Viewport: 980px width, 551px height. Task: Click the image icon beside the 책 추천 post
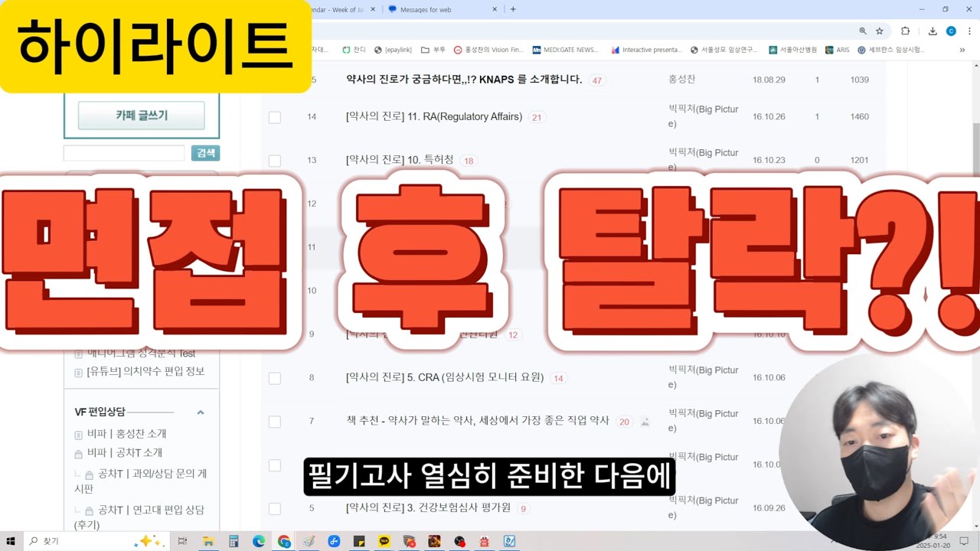click(x=645, y=421)
